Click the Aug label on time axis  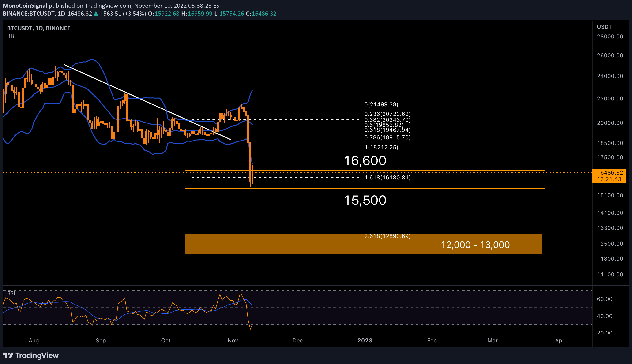[34, 341]
